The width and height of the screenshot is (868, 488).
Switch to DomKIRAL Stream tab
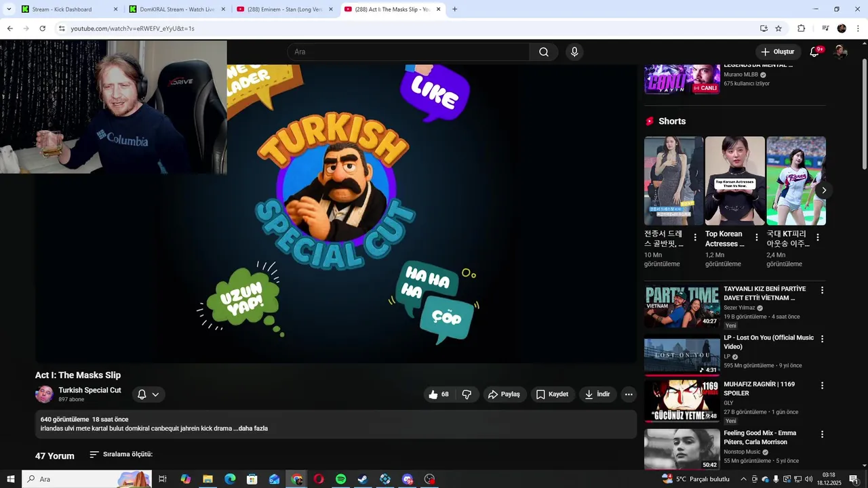177,9
